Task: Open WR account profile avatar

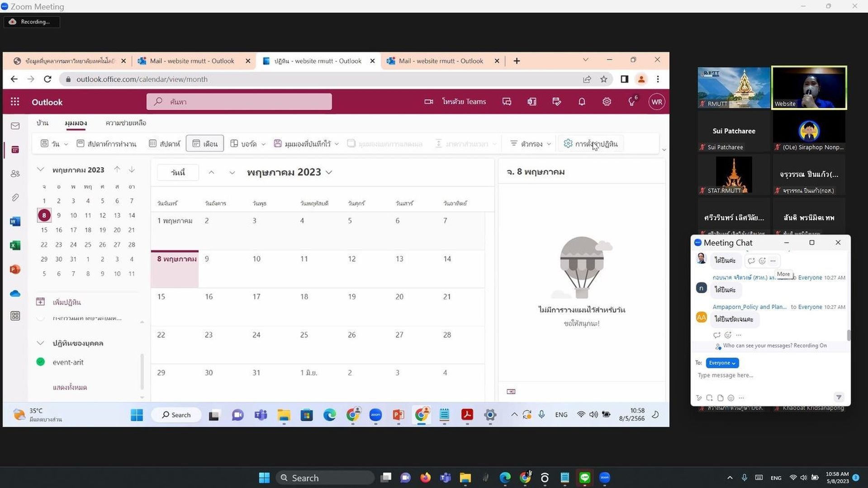Action: click(x=657, y=102)
